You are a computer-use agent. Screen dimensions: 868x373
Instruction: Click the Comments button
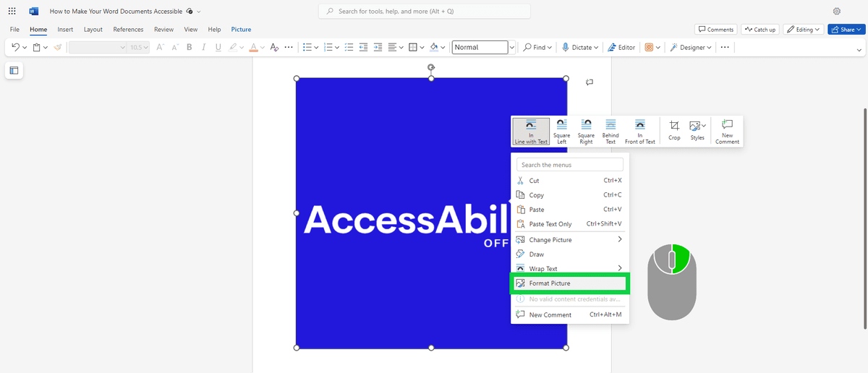[715, 30]
